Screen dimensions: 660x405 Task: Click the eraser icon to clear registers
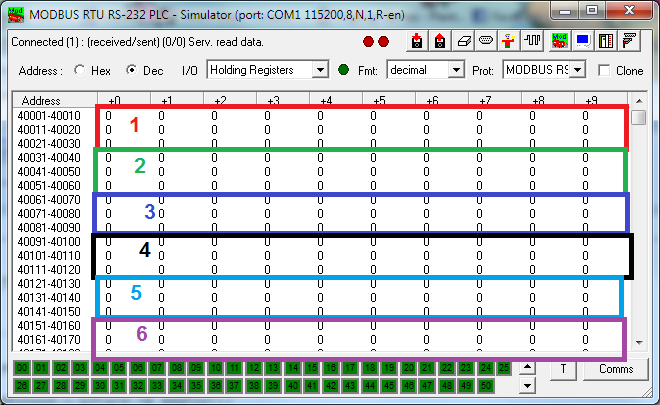click(x=463, y=41)
